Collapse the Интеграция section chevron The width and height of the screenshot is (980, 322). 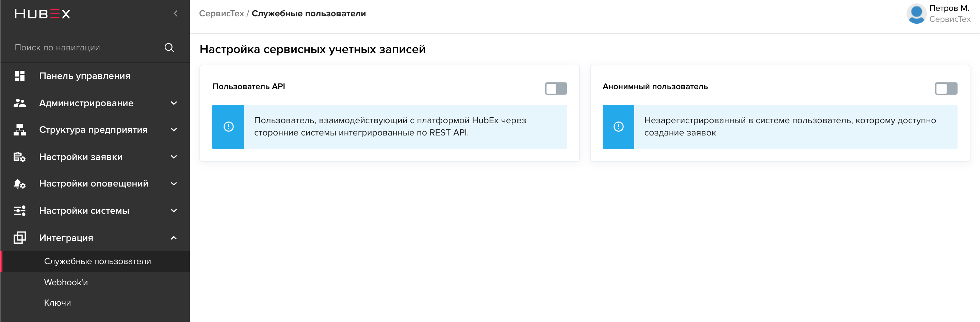tap(174, 238)
